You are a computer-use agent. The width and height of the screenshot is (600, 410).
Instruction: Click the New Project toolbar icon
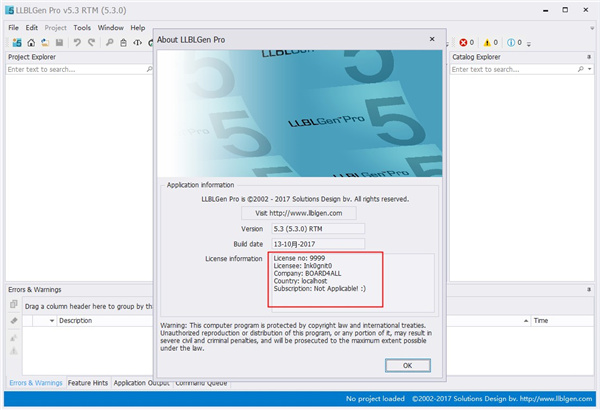tap(17, 42)
